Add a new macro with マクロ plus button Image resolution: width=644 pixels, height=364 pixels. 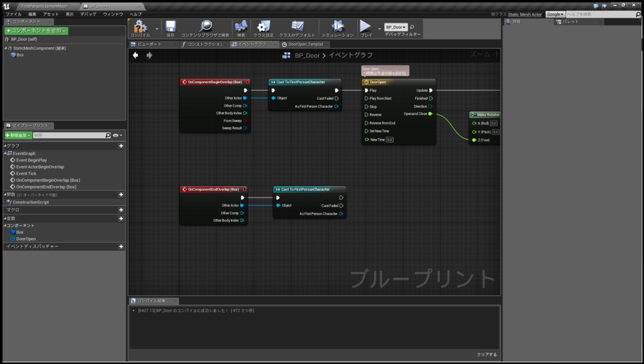121,210
